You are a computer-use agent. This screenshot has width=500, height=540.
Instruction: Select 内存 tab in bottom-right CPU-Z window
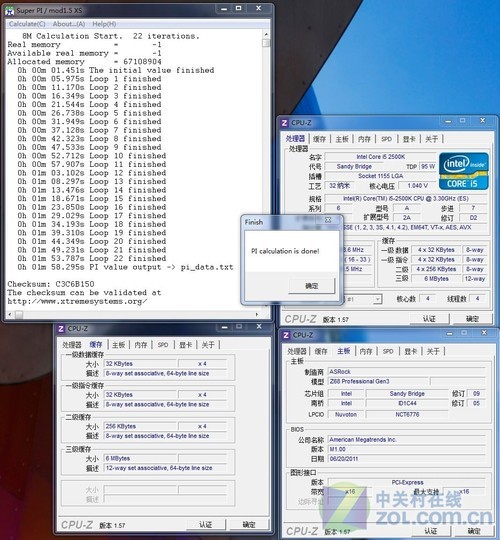(x=366, y=351)
